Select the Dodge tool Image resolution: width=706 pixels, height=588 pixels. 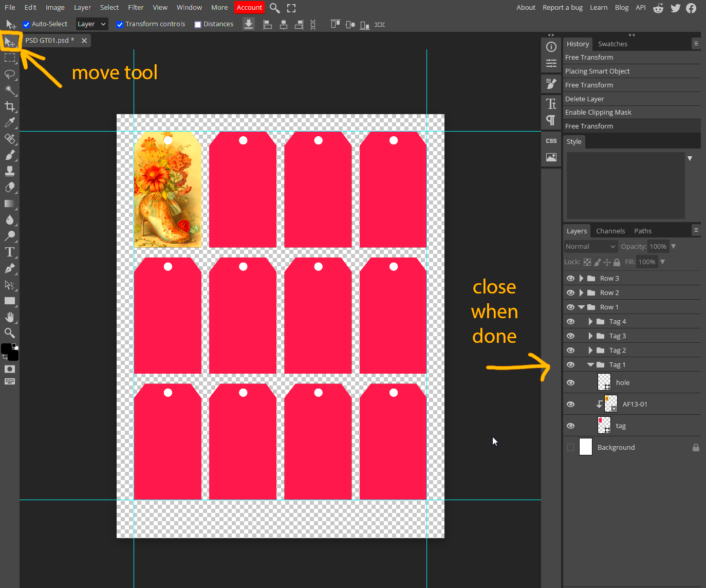pos(10,236)
